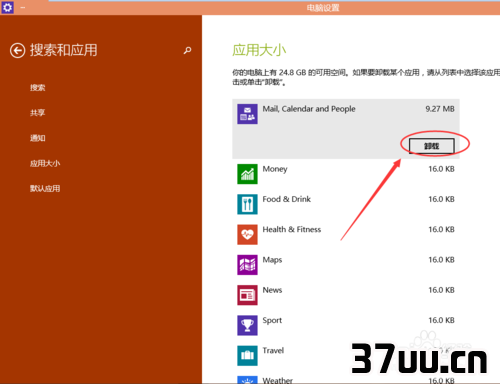500x384 pixels.
Task: Click the 搜索和应用 heading text
Action: [x=64, y=50]
